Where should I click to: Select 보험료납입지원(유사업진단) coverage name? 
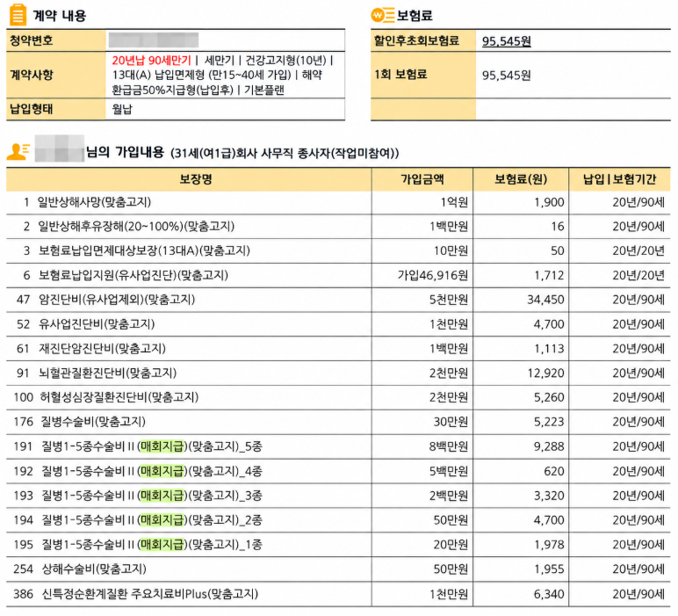pos(133,275)
